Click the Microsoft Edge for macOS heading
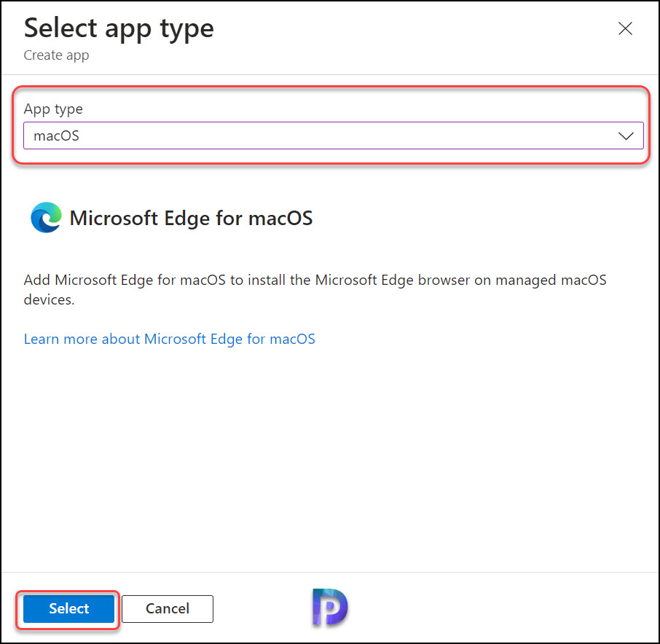Viewport: 660px width, 644px height. (191, 219)
